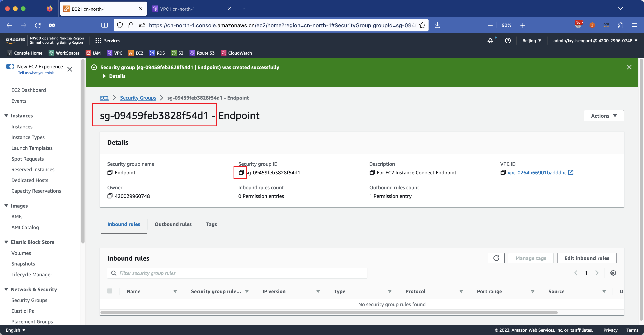Viewport: 644px width, 335px height.
Task: Open RDS service shortcut
Action: coord(157,53)
